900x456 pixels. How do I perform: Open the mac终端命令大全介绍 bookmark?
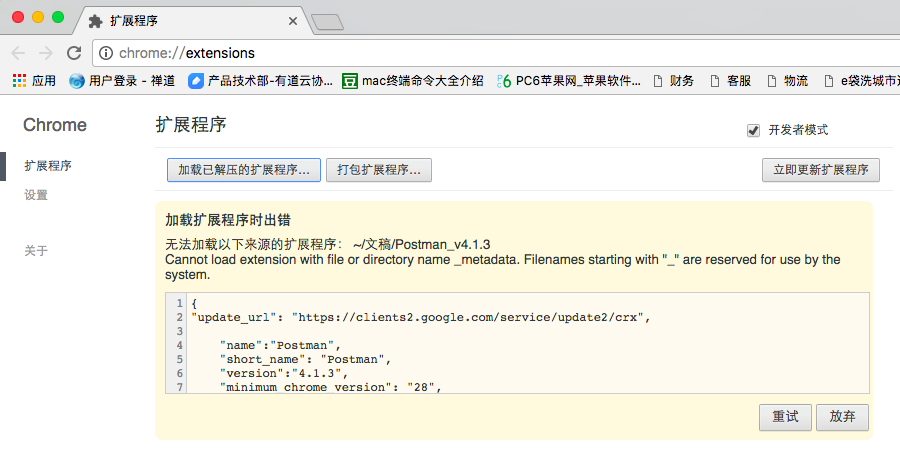[x=412, y=81]
